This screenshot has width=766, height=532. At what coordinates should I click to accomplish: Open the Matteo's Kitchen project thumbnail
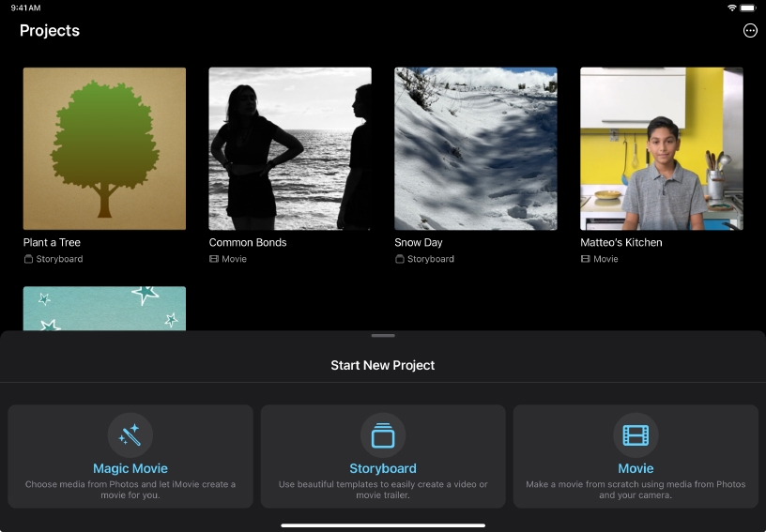[x=662, y=148]
